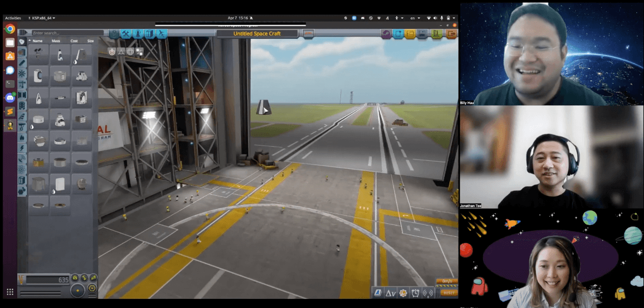Click the Reset button in stats panel
The image size is (644, 308).
[x=448, y=292]
